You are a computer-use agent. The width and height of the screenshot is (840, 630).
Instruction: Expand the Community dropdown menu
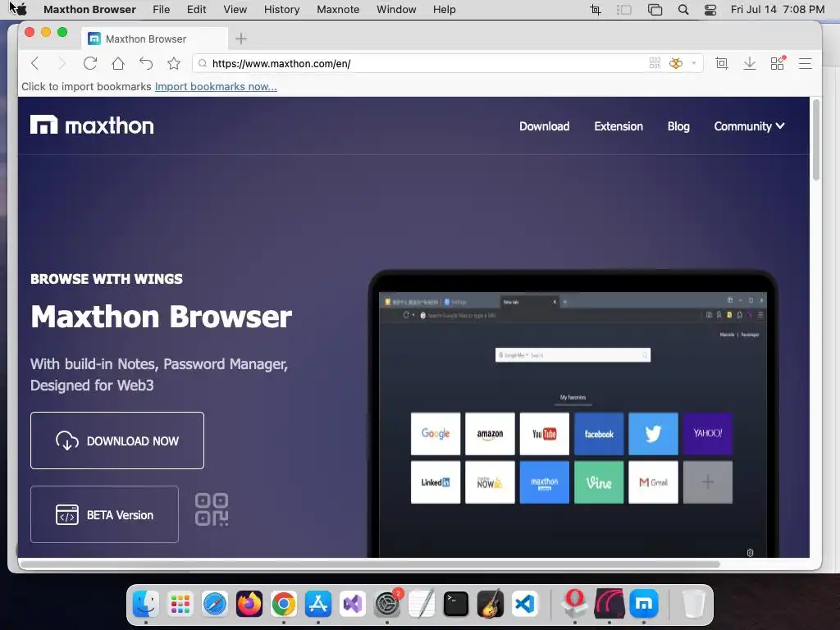[749, 126]
